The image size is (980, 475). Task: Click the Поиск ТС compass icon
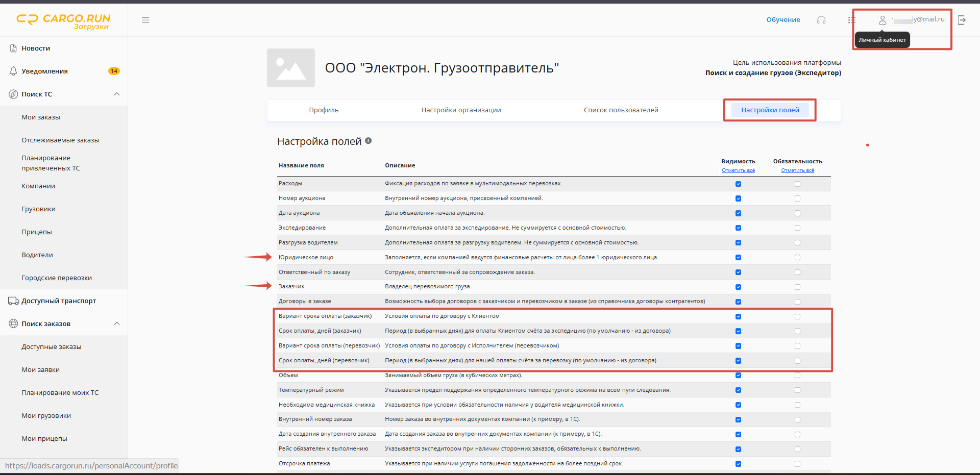click(14, 94)
